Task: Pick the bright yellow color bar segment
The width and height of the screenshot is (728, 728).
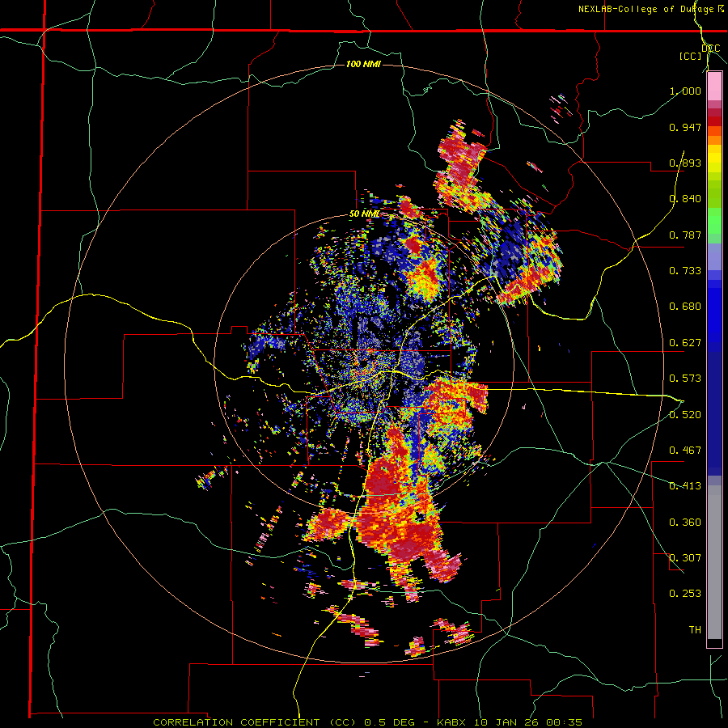Action: click(714, 159)
